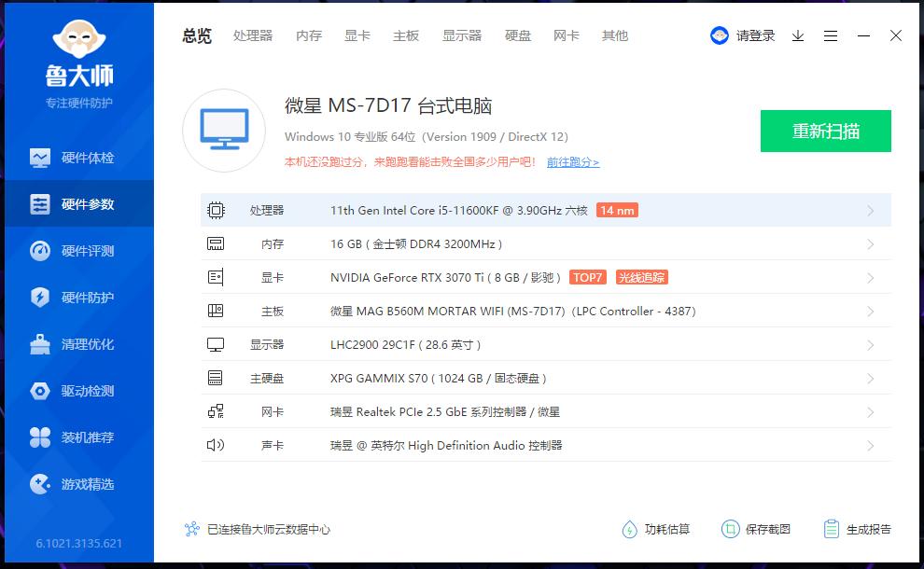Select the 硬件评测 sidebar icon
Viewport: 924px width, 569px height.
[77, 251]
